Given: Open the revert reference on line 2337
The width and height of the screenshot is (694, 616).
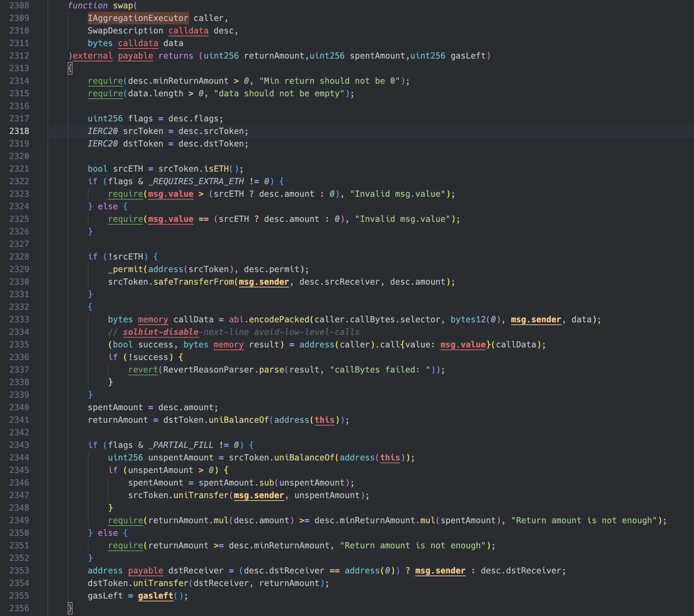Looking at the screenshot, I should click(x=143, y=370).
